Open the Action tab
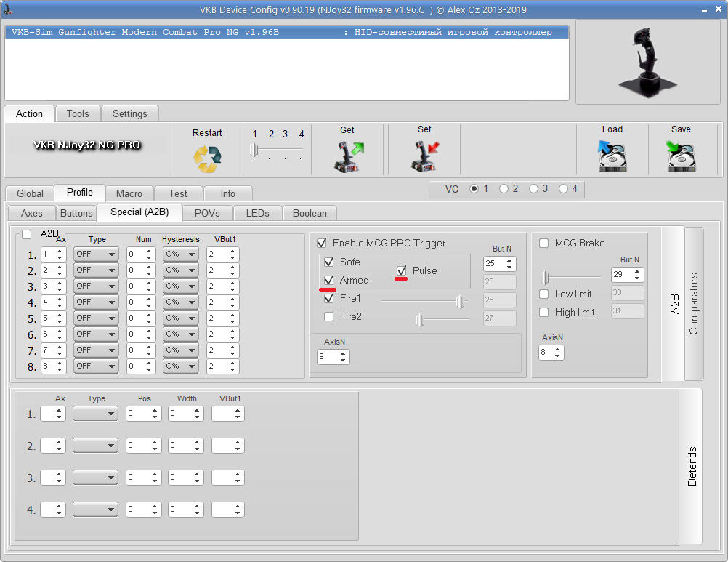Screen dimensions: 728x562 coord(29,114)
